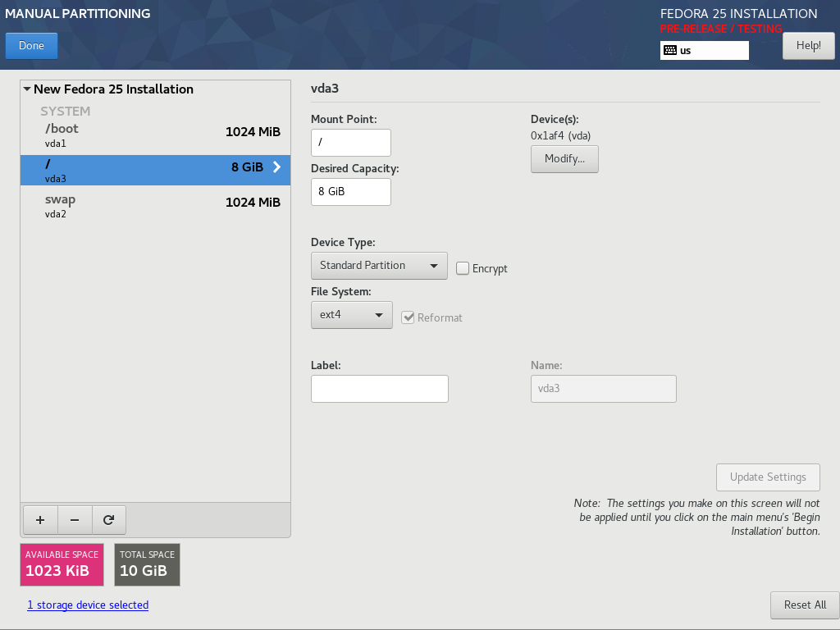Click the note about Begin Installation
This screenshot has height=630, width=840.
[x=697, y=518]
